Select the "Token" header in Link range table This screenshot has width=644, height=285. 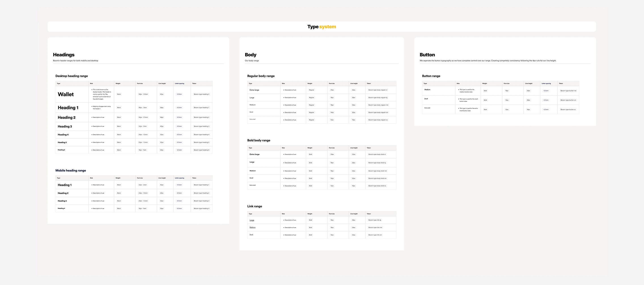pyautogui.click(x=369, y=214)
